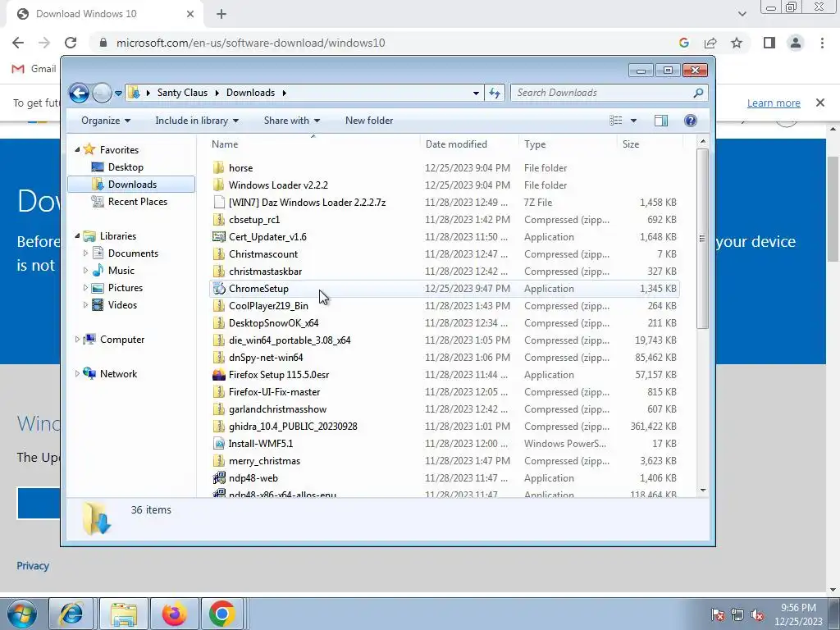840x630 pixels.
Task: Click the file list scroll down arrow
Action: 702,491
